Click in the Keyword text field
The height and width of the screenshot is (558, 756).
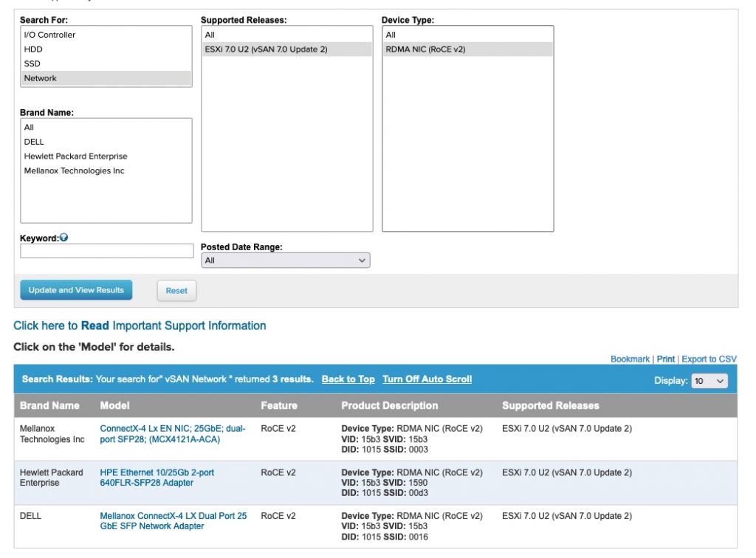(106, 251)
